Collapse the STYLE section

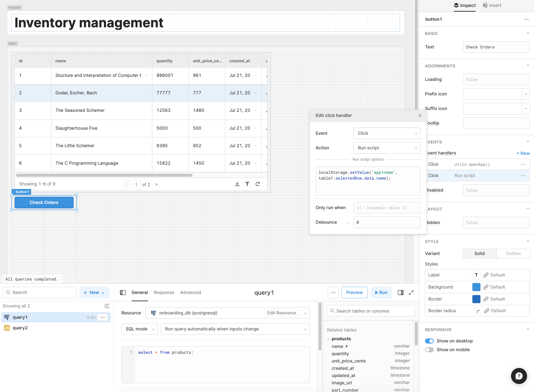[528, 241]
